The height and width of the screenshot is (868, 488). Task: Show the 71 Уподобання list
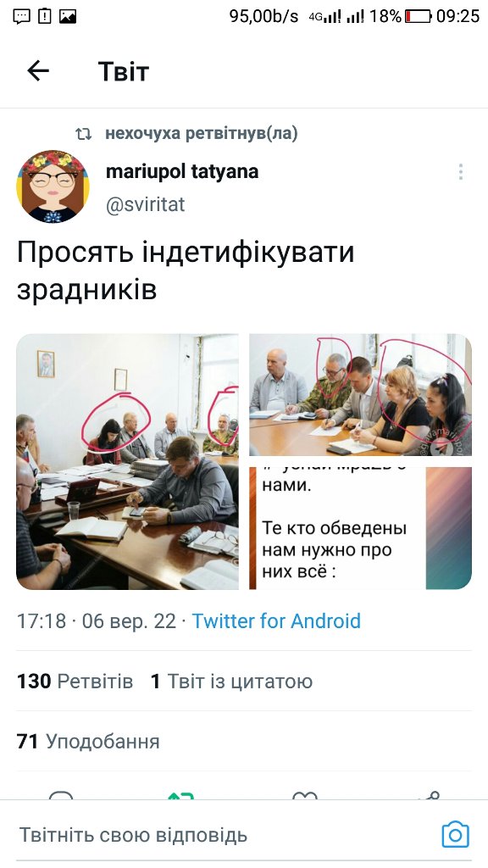(x=88, y=741)
